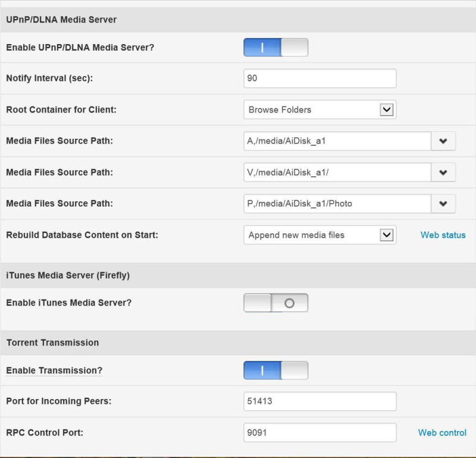The width and height of the screenshot is (476, 458).
Task: Click the UPnP/DLNA Media Server section header
Action: (61, 20)
